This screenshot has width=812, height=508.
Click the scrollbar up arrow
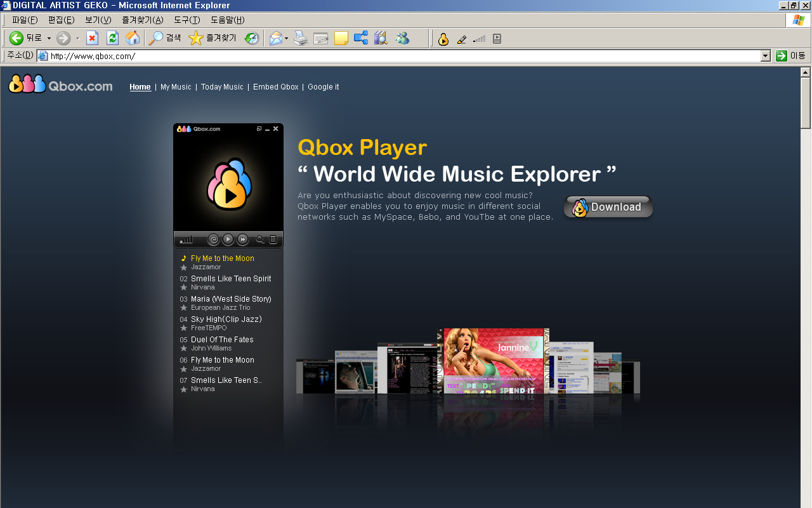[x=806, y=71]
